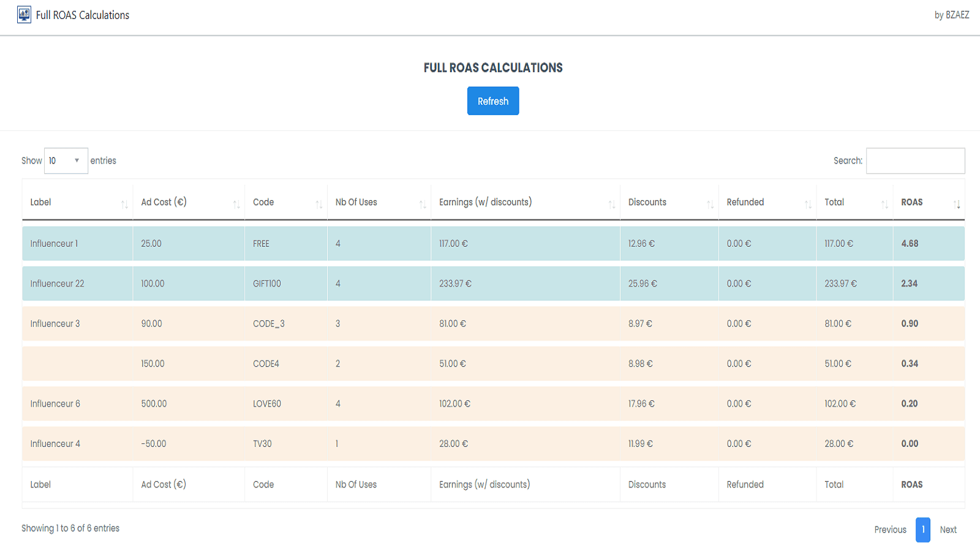Click inside the Search input field
The width and height of the screenshot is (980, 551).
pos(915,161)
